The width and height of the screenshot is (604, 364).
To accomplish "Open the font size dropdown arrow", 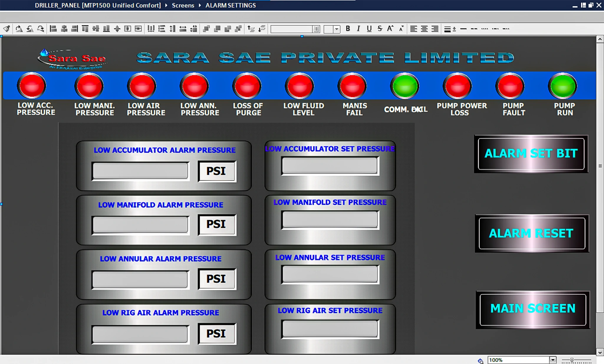I will 336,29.
